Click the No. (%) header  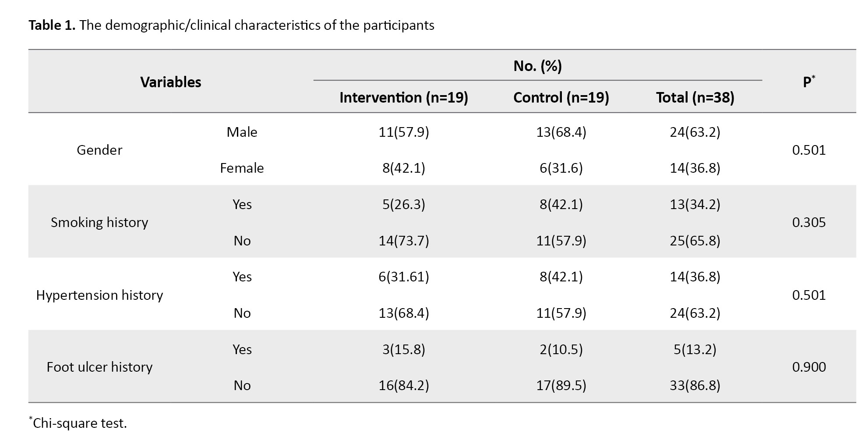[x=537, y=66]
